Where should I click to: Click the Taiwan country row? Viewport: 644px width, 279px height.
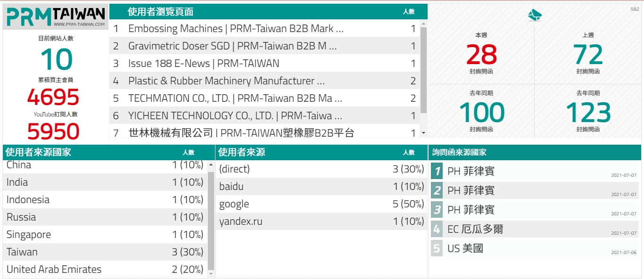(105, 252)
